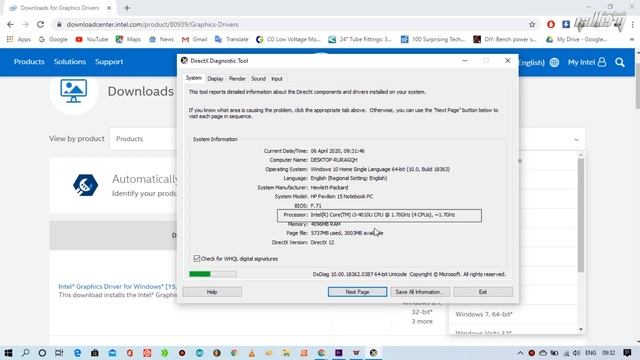The image size is (640, 360).
Task: Click the green DxDiag progress bar
Action: [x=213, y=274]
